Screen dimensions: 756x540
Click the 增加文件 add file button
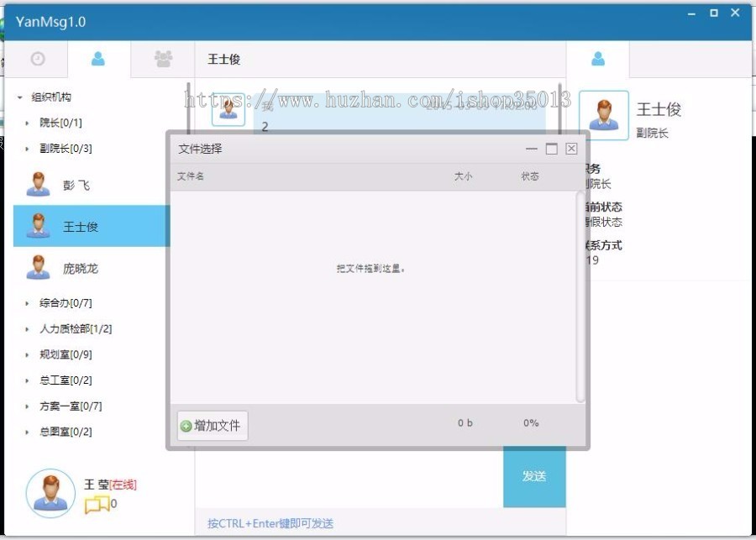coord(211,426)
